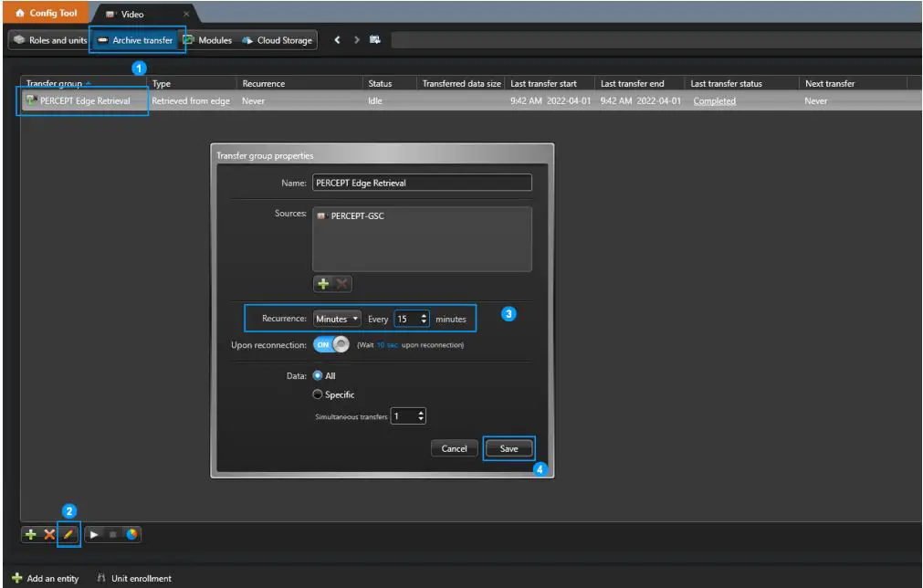
Task: Go back with the left arrow icon
Action: click(x=337, y=40)
